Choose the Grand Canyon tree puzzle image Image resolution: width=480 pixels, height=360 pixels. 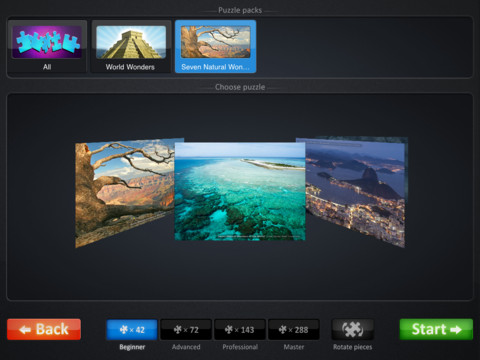125,193
